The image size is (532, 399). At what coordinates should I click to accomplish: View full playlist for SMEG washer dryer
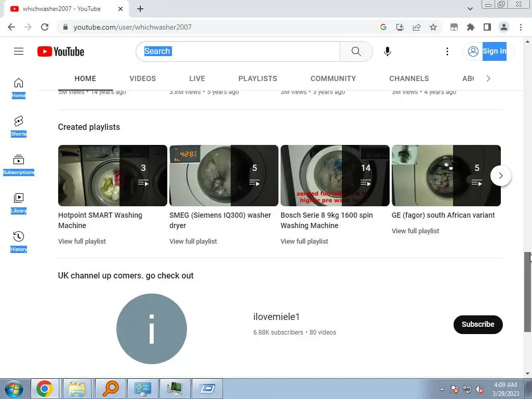coord(193,241)
